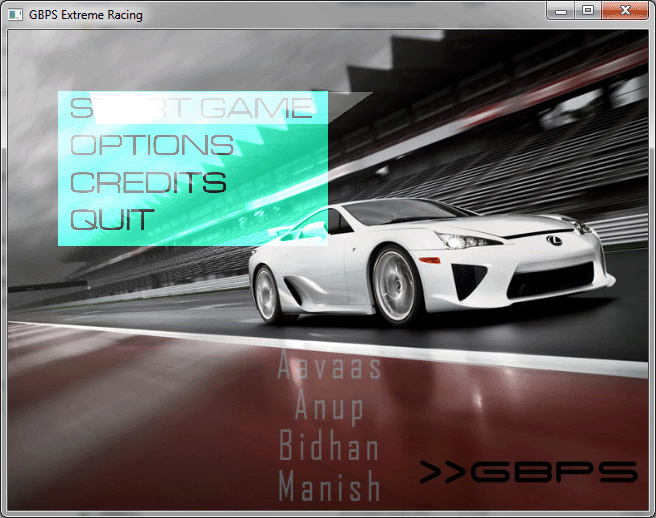The height and width of the screenshot is (518, 656).
Task: Click the name Bidhan in credits
Action: [329, 445]
